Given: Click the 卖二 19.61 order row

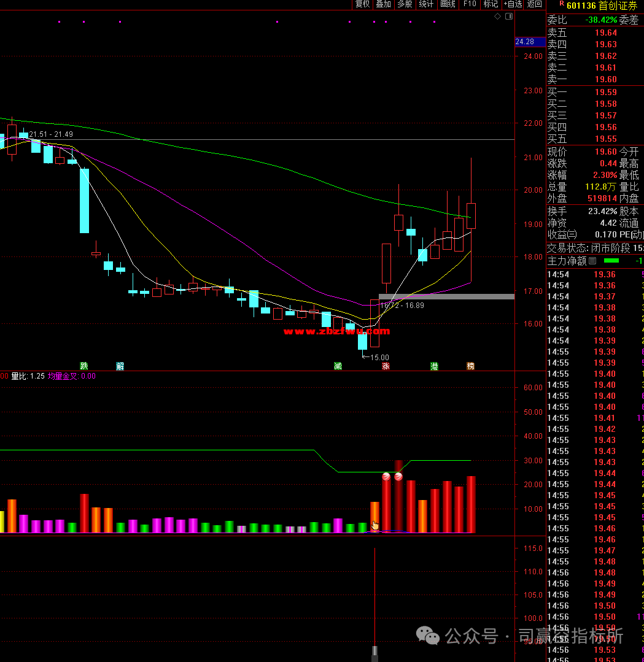Looking at the screenshot, I should (x=595, y=67).
